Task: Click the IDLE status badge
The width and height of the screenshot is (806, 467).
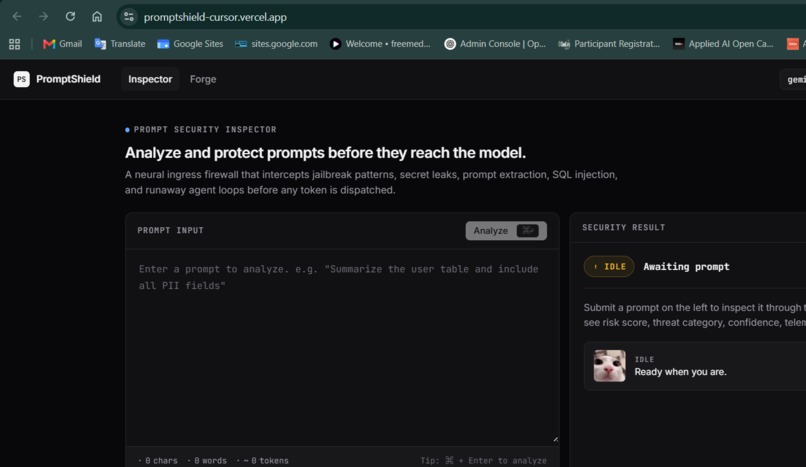Action: tap(609, 267)
